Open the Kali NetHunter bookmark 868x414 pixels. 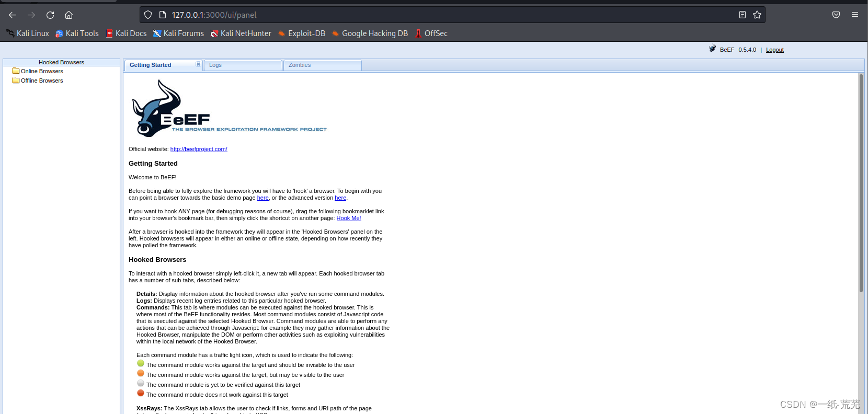click(241, 33)
